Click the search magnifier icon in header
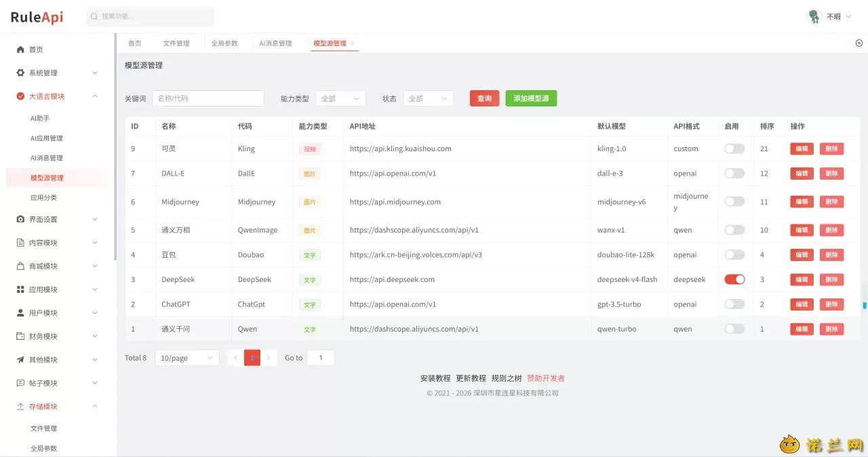 pos(94,16)
